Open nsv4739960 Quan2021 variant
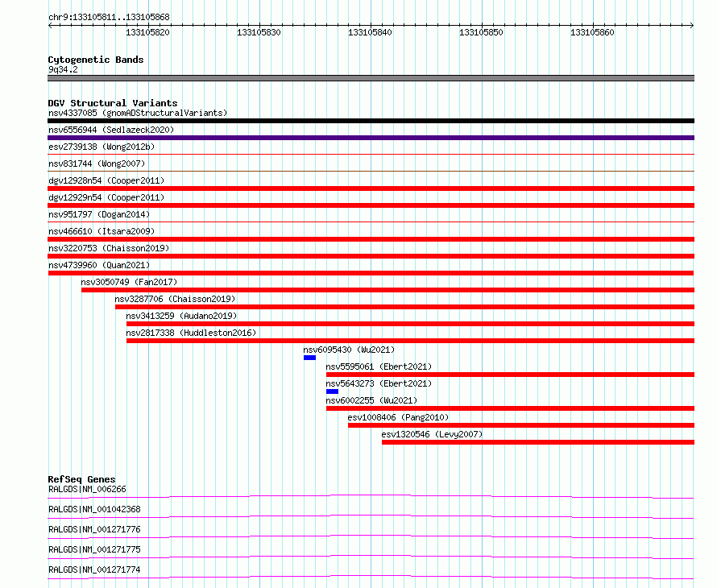 coord(99,265)
